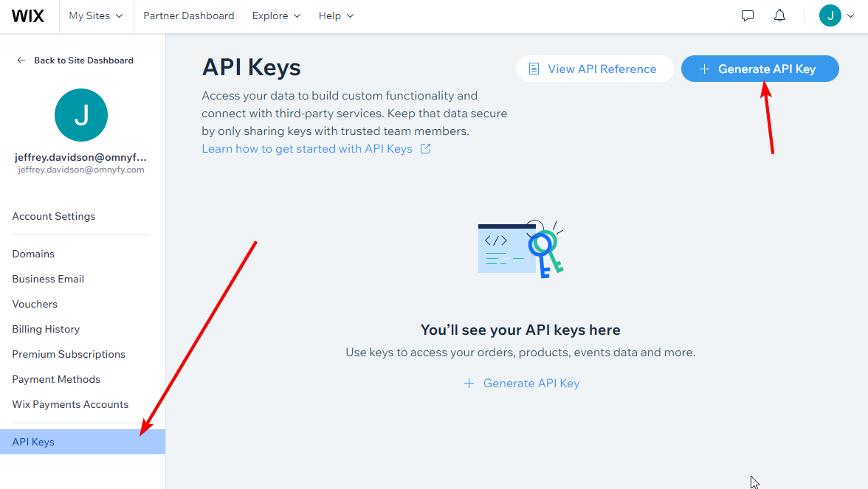Open the My Sites dropdown

coord(96,16)
